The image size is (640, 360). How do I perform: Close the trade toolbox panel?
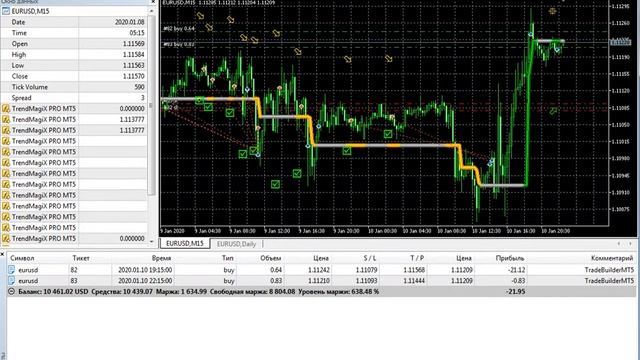(x=2, y=254)
